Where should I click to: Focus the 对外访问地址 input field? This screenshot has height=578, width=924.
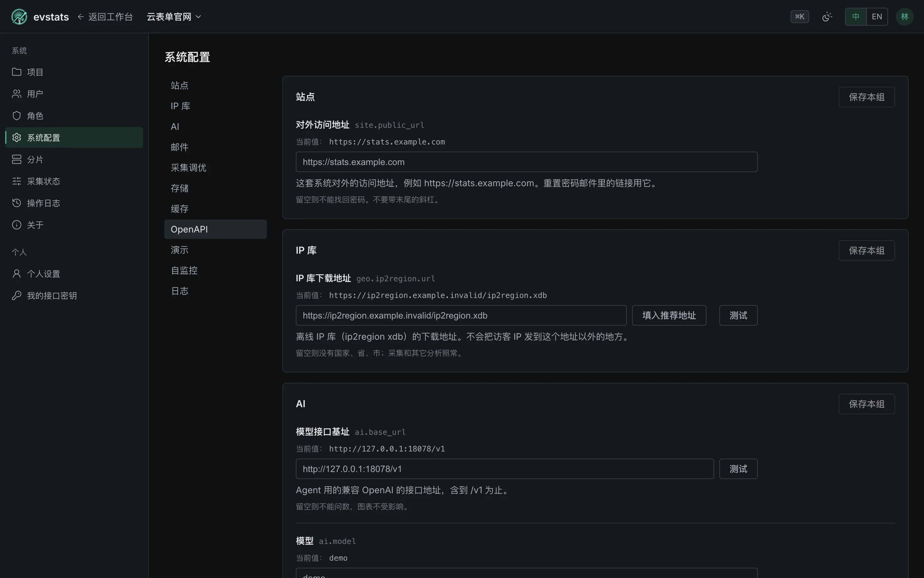coord(526,162)
